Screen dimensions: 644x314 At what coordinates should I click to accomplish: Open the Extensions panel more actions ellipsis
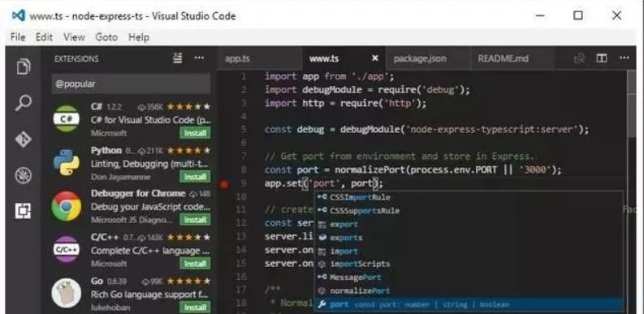199,58
